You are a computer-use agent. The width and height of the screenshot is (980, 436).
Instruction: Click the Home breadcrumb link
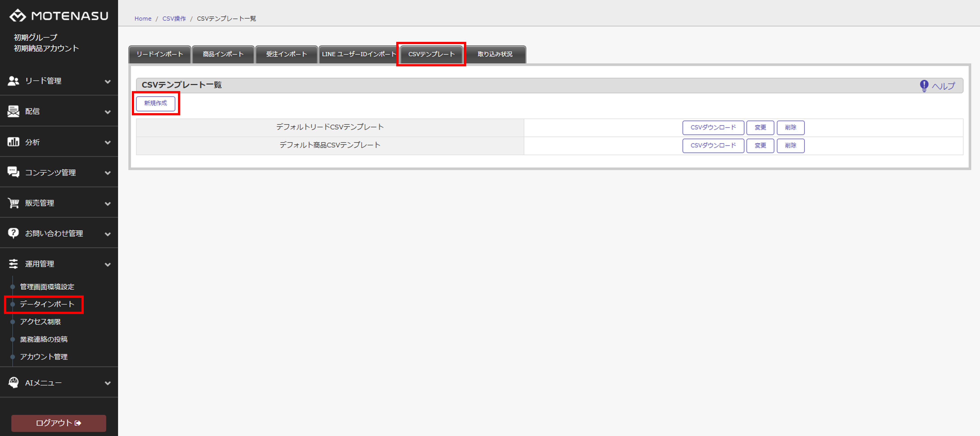point(143,19)
